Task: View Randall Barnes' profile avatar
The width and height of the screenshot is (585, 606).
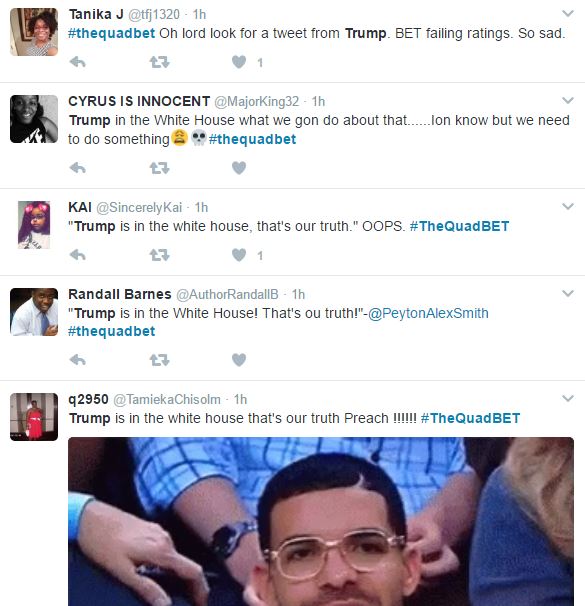Action: click(34, 312)
